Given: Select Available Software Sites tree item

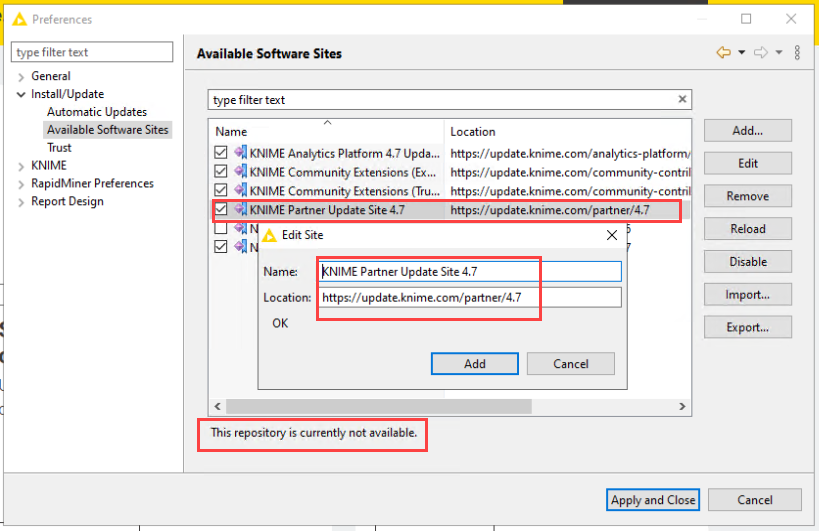Looking at the screenshot, I should [108, 129].
